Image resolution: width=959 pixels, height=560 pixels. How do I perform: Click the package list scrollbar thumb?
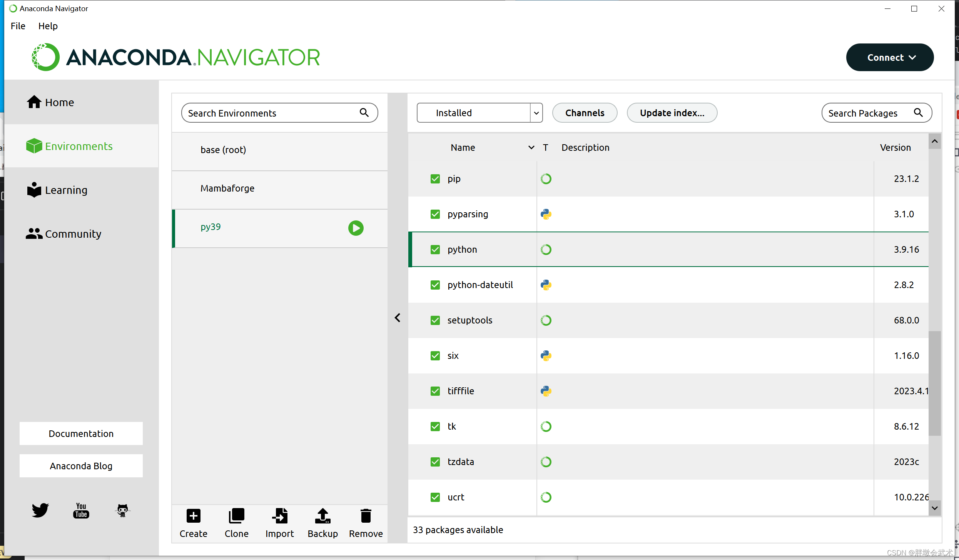[x=934, y=383]
